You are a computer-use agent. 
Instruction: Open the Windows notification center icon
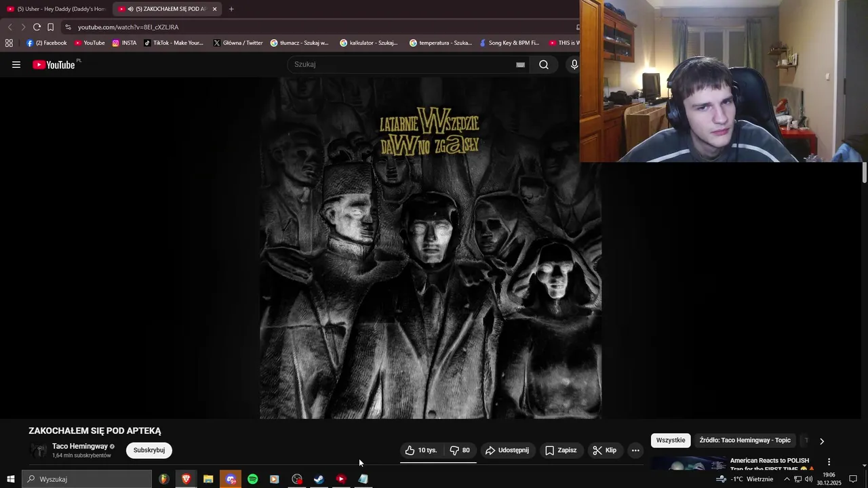click(853, 479)
